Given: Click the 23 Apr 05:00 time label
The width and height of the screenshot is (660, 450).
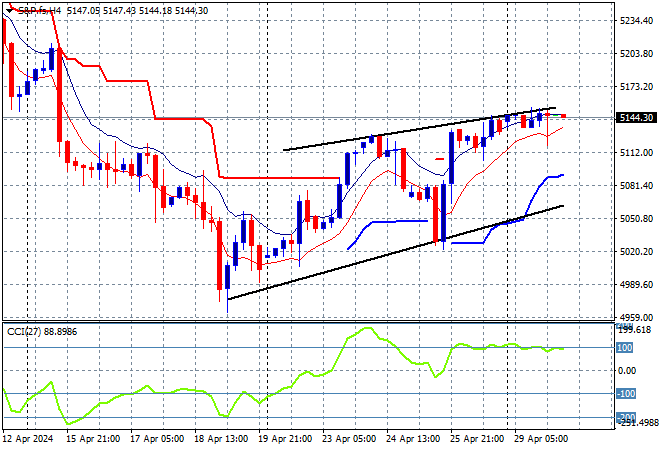Looking at the screenshot, I should tap(349, 439).
